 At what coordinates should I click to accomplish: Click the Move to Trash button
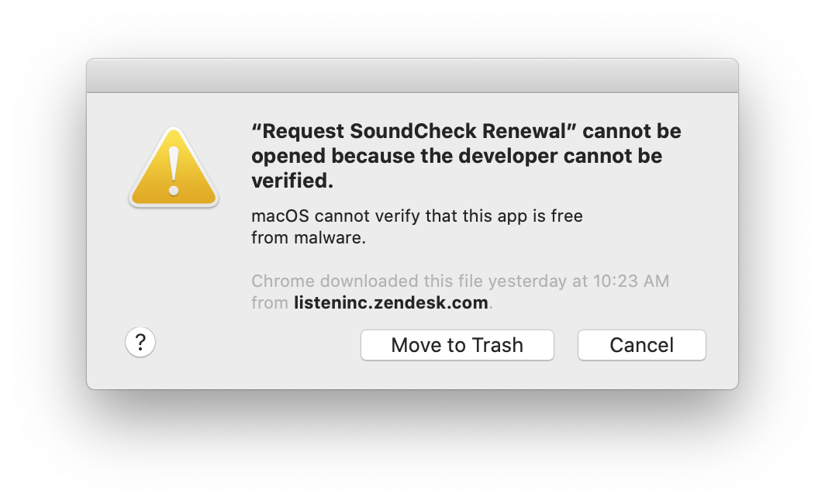[457, 345]
